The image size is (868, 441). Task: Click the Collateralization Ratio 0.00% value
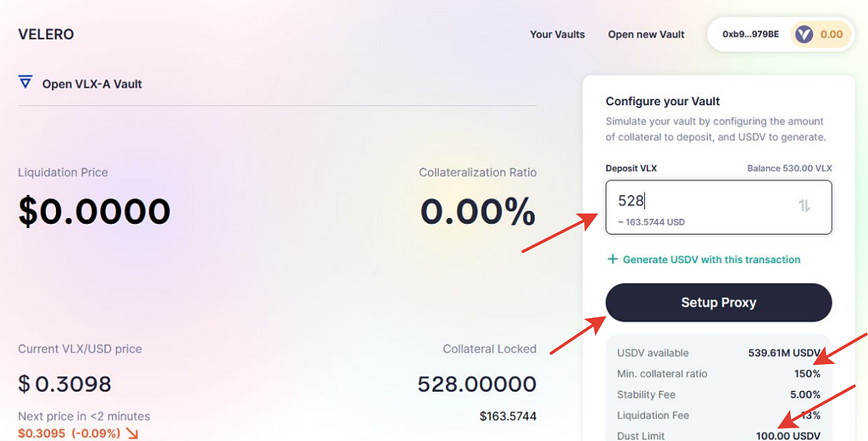click(x=478, y=211)
